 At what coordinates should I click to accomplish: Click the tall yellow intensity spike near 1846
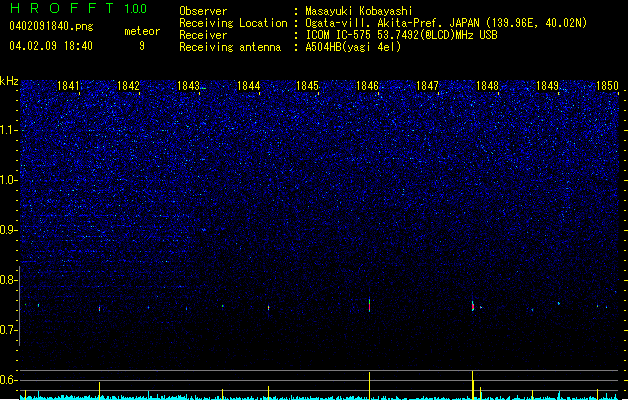coord(369,385)
